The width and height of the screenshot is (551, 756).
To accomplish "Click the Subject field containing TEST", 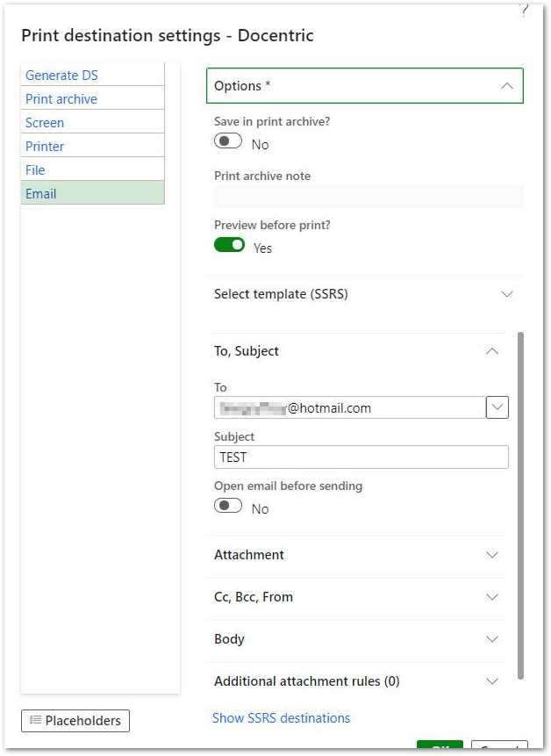I will (x=361, y=457).
